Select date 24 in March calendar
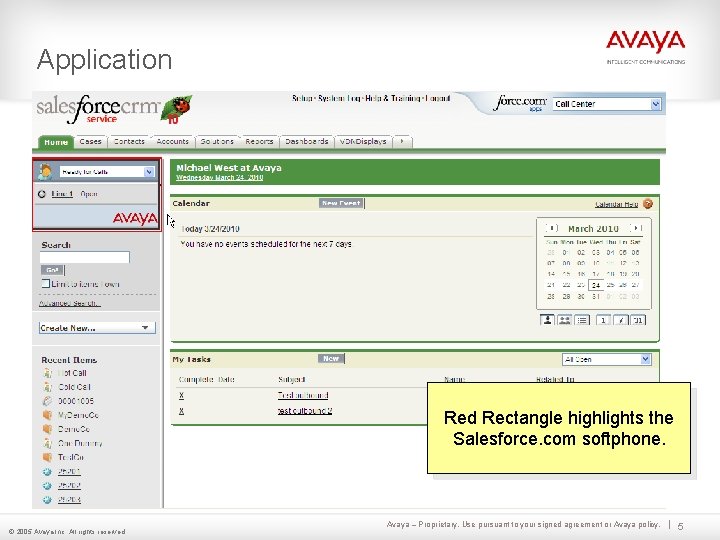 (596, 285)
